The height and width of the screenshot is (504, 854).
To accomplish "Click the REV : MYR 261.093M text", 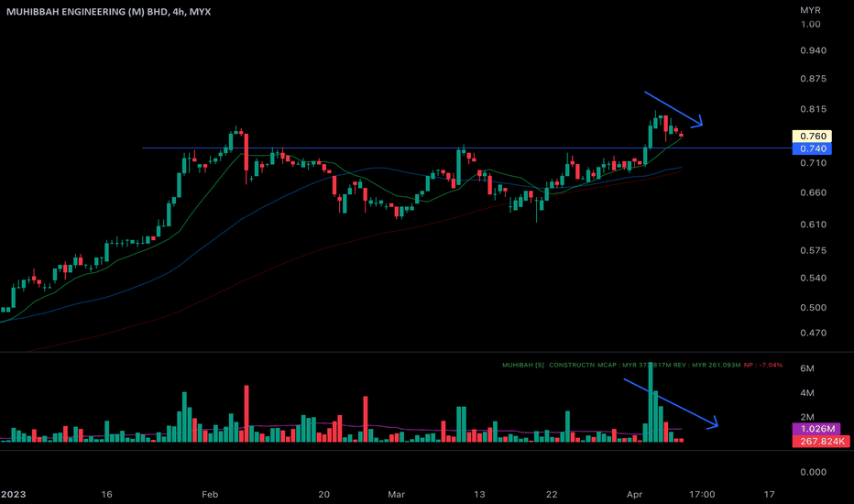I will [x=707, y=365].
